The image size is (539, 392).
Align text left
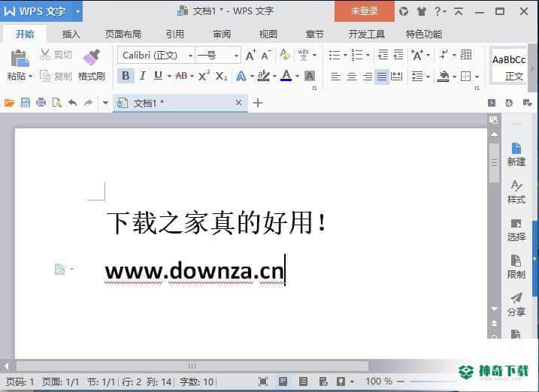[x=335, y=76]
